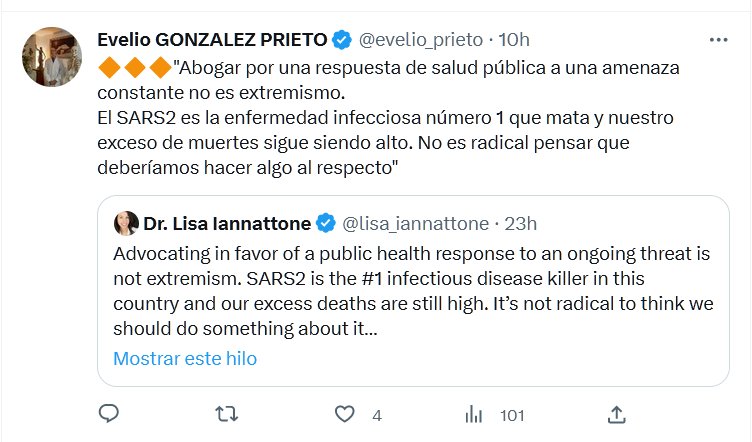Share the tweet using the share icon

pyautogui.click(x=617, y=413)
